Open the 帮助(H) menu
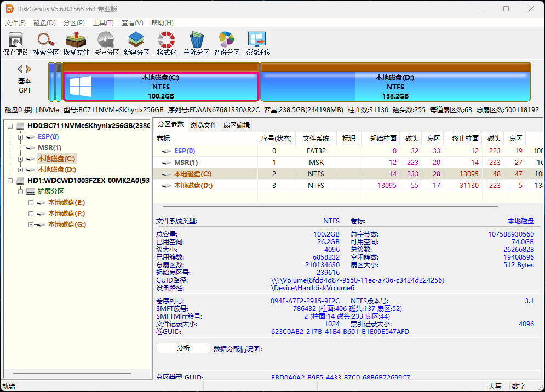 (x=162, y=23)
